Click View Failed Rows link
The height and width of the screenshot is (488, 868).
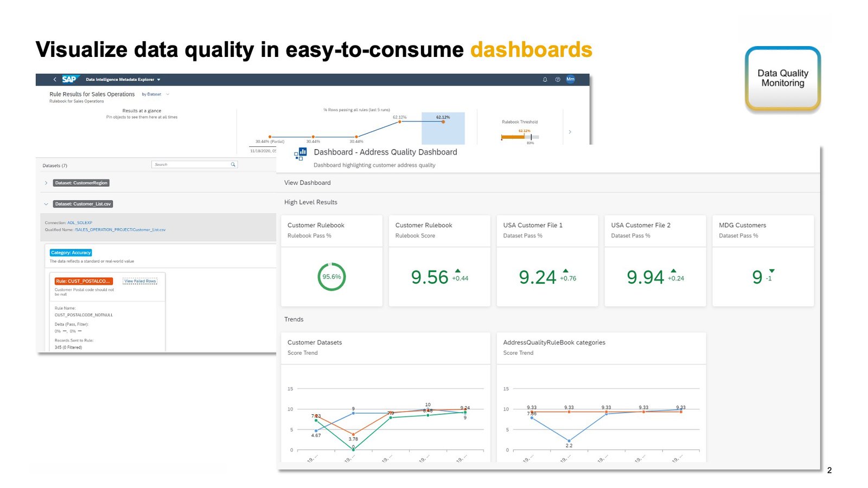tap(140, 281)
